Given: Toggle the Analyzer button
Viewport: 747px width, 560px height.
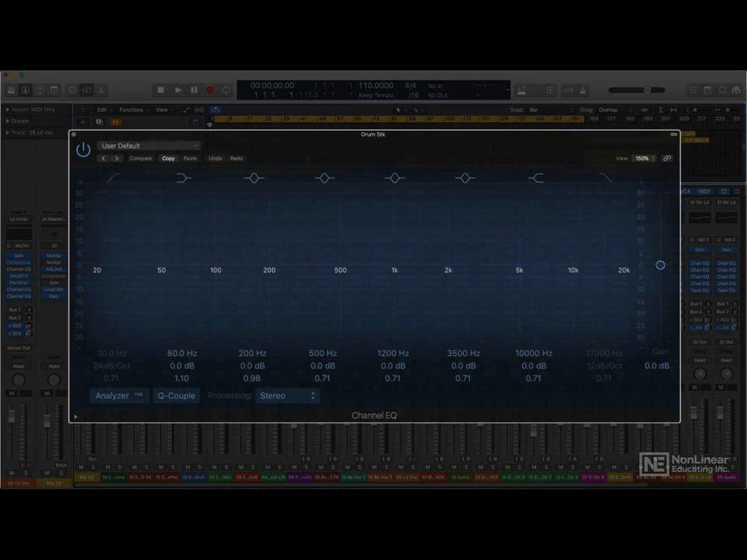Looking at the screenshot, I should tap(120, 396).
